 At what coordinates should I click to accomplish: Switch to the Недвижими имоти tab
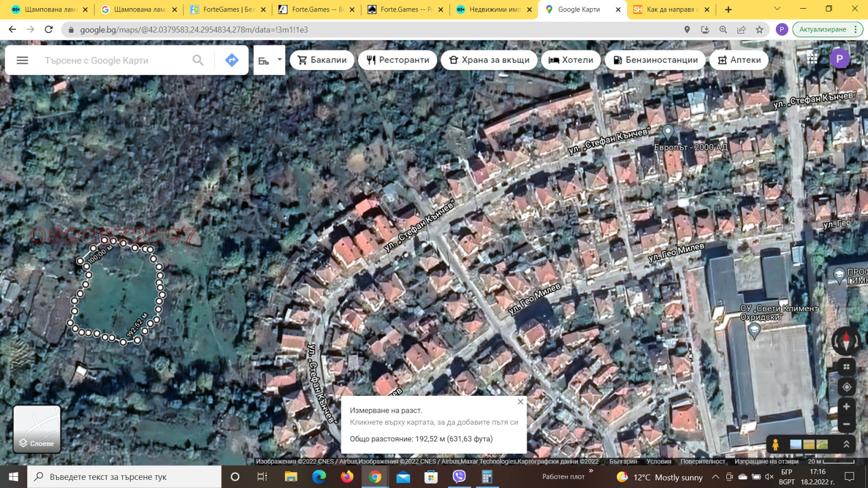494,9
